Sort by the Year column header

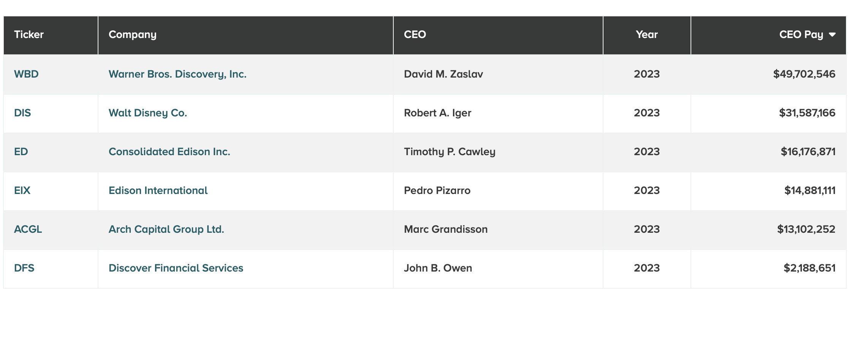point(647,35)
